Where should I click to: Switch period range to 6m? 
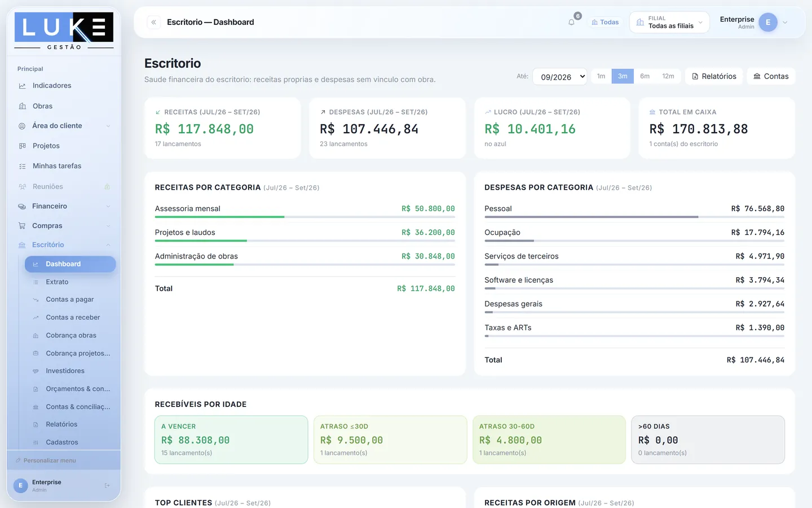pyautogui.click(x=645, y=76)
